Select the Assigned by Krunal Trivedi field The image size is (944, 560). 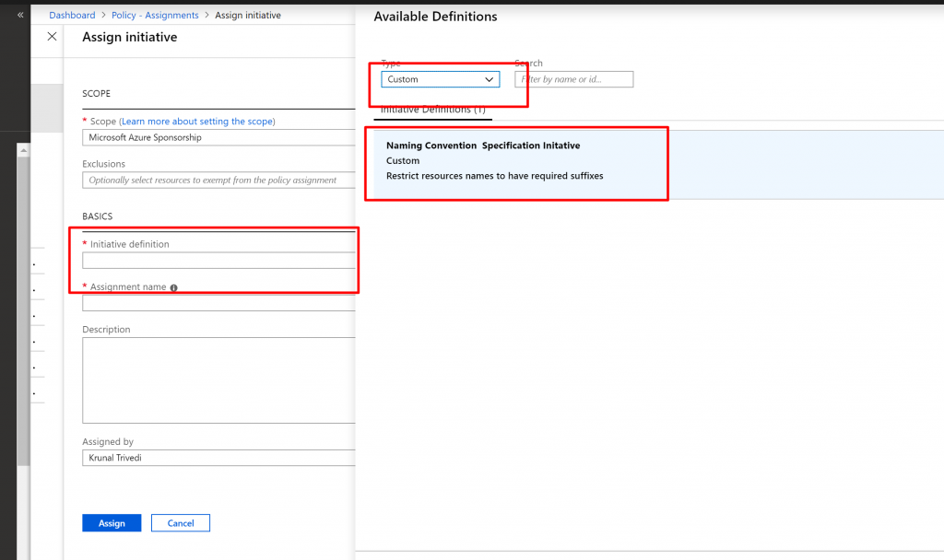click(218, 458)
